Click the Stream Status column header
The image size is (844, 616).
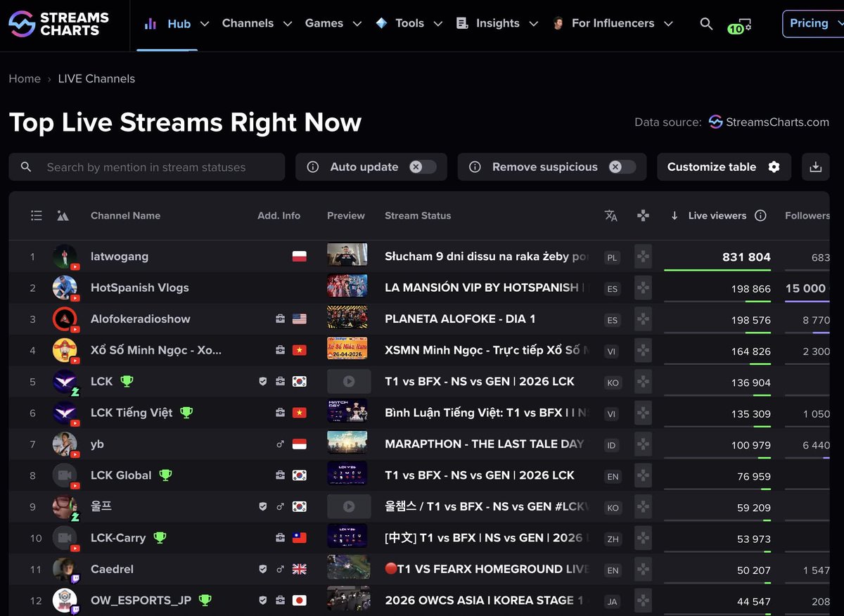(x=418, y=216)
